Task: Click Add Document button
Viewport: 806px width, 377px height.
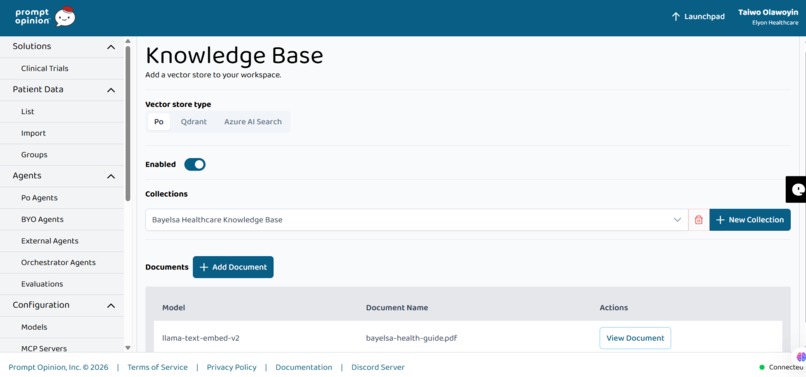Action: click(x=233, y=267)
